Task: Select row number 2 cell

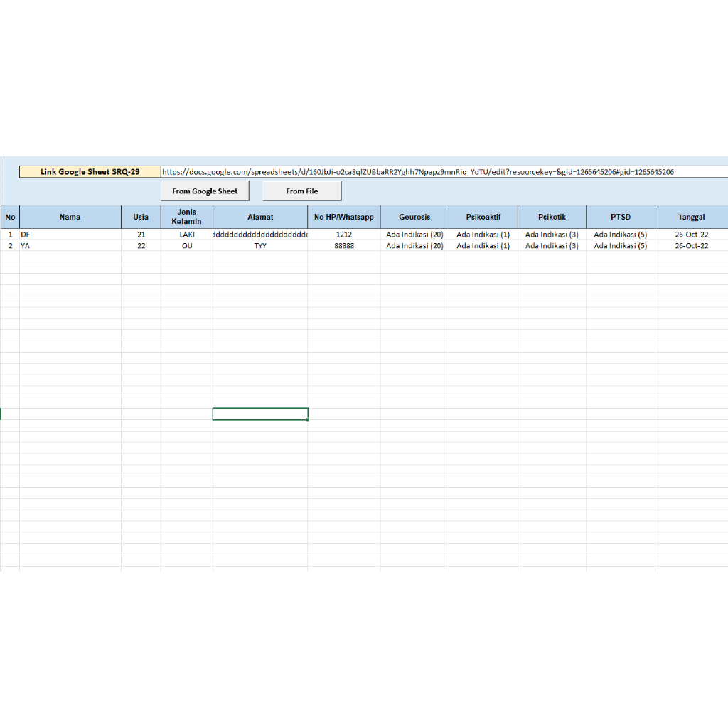Action: click(10, 245)
